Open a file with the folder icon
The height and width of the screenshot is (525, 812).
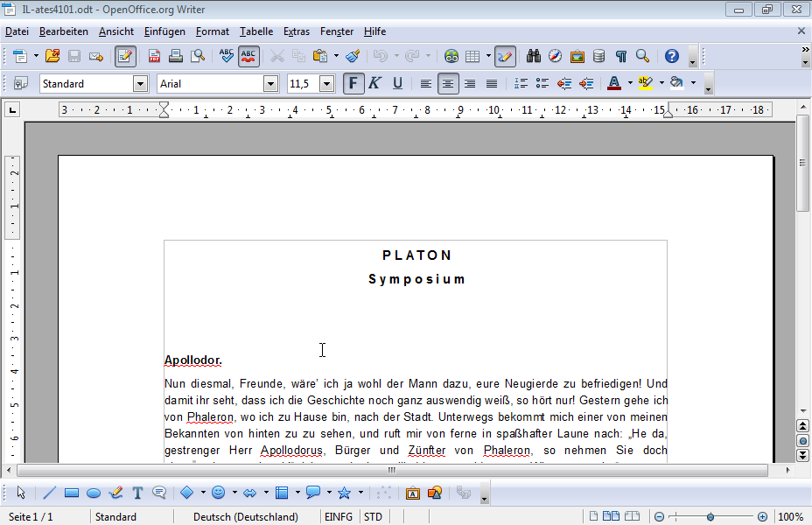coord(52,56)
